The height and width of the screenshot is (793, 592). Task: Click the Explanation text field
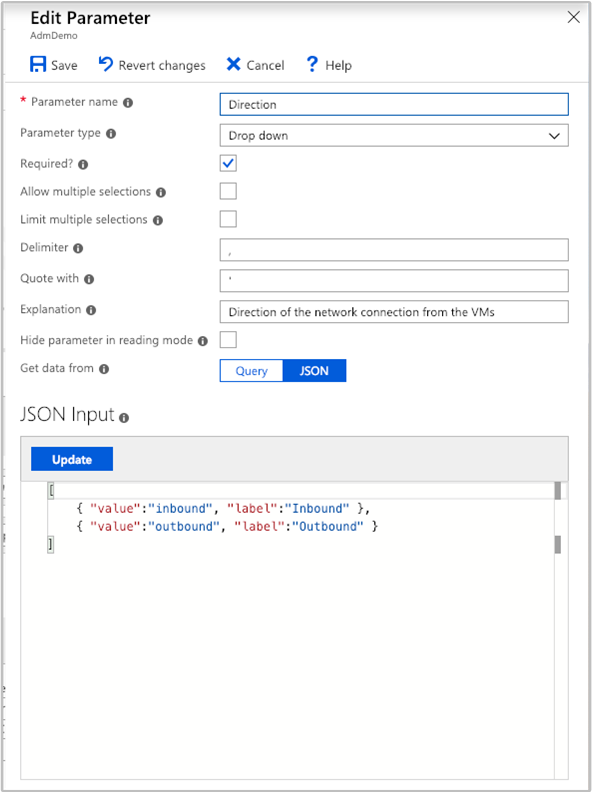pyautogui.click(x=394, y=312)
